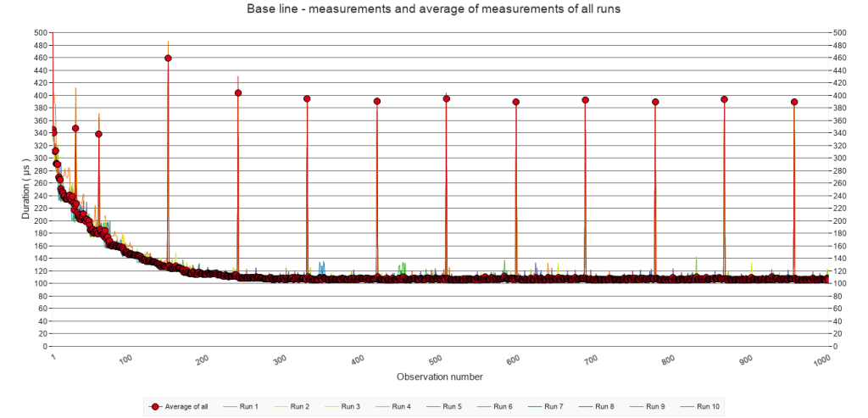Click the highest peak marker near 460 µs

(x=168, y=59)
